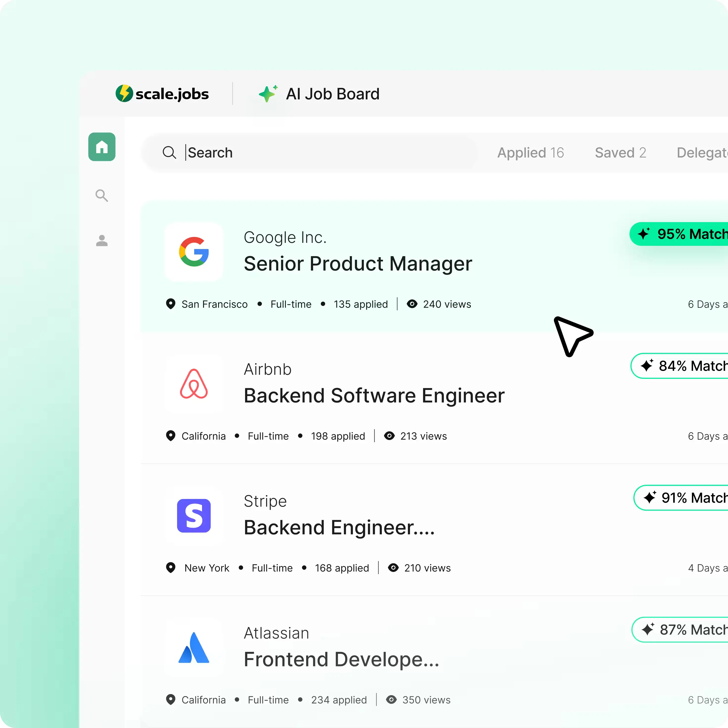
Task: Open search from the sidebar icon
Action: click(102, 196)
